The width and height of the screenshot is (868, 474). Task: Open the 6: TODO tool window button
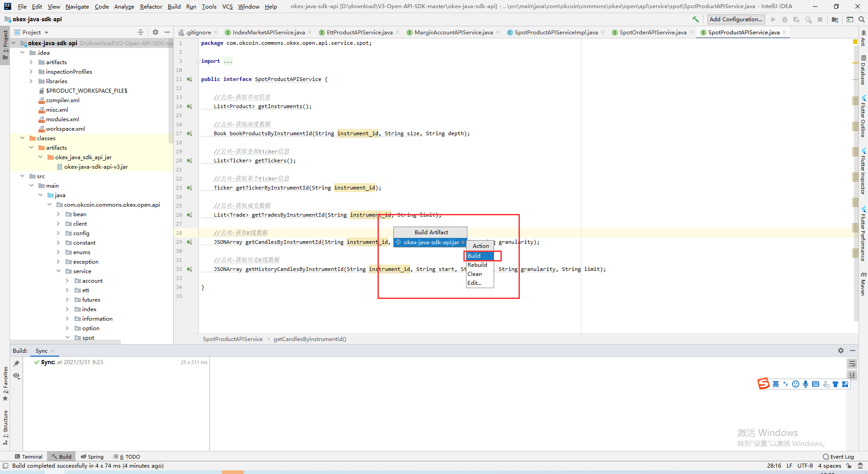click(127, 456)
